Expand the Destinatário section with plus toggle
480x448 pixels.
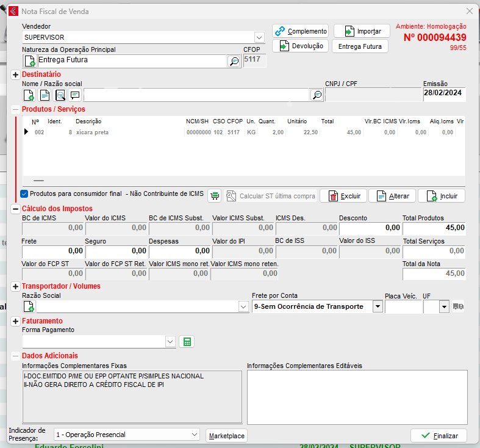(x=15, y=74)
